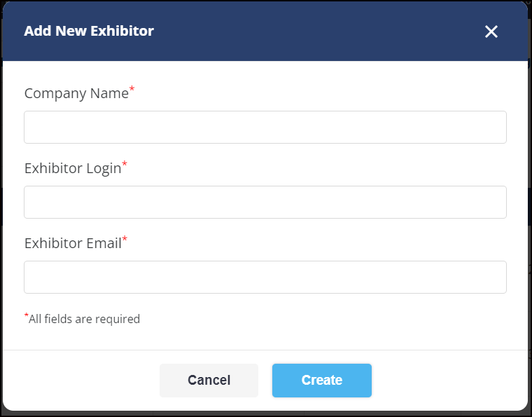This screenshot has width=532, height=417.
Task: Click the Company Name field label
Action: coord(77,93)
